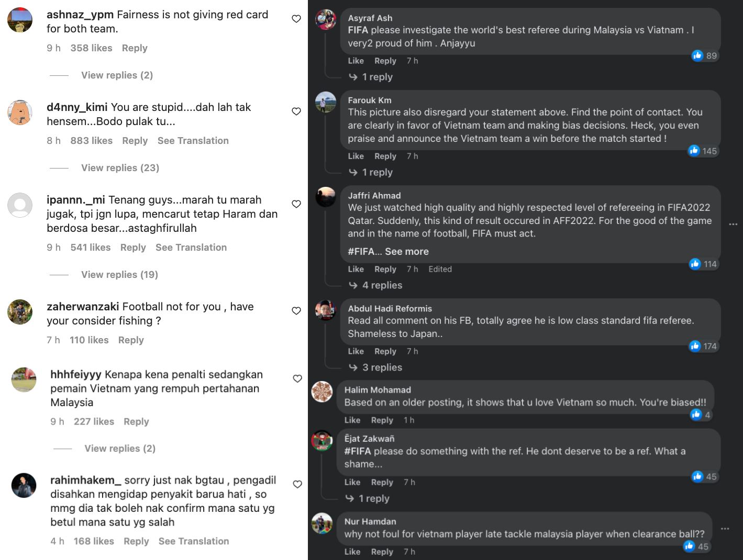
Task: Reply to zaherwanzaki's comment
Action: coord(130,340)
